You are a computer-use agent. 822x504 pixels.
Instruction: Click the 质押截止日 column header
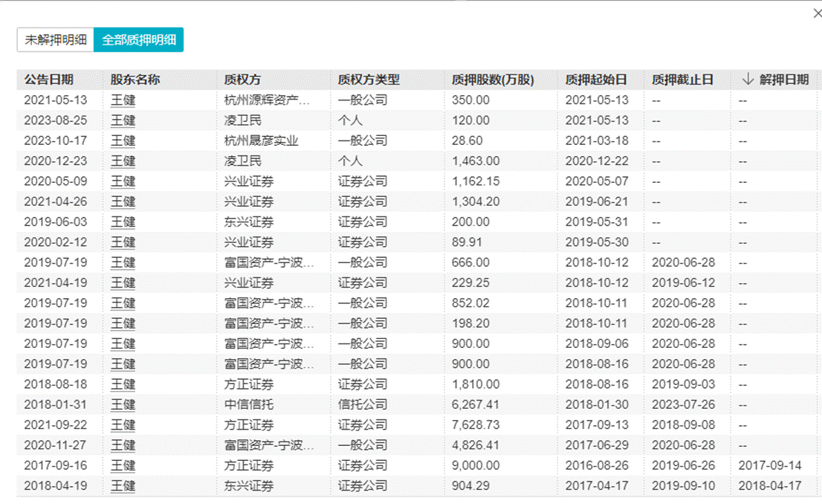(x=682, y=80)
